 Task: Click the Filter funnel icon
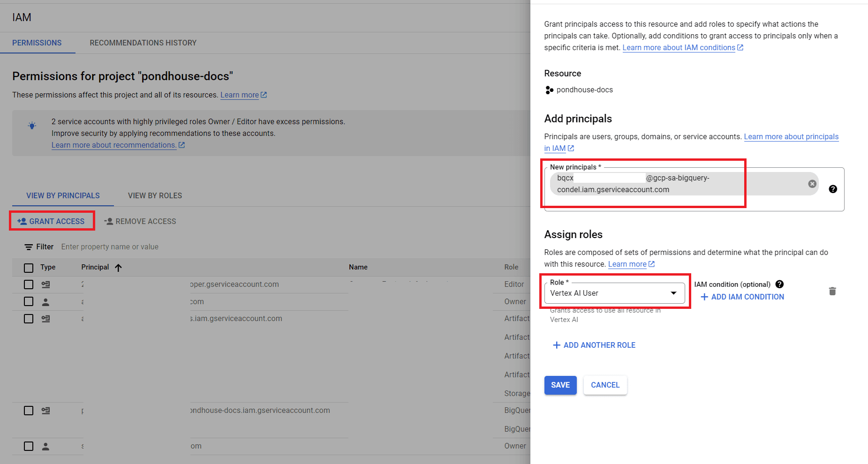pos(29,247)
